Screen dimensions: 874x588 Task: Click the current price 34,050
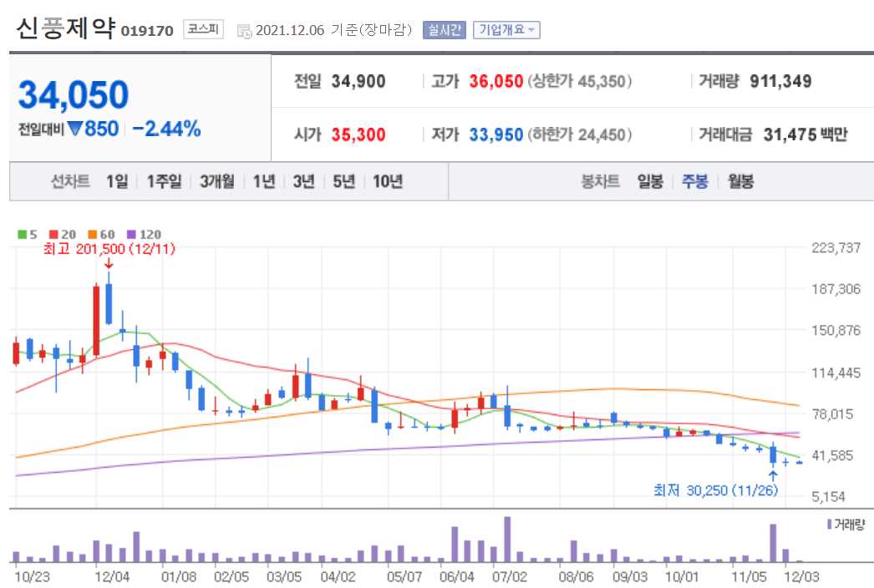(74, 94)
